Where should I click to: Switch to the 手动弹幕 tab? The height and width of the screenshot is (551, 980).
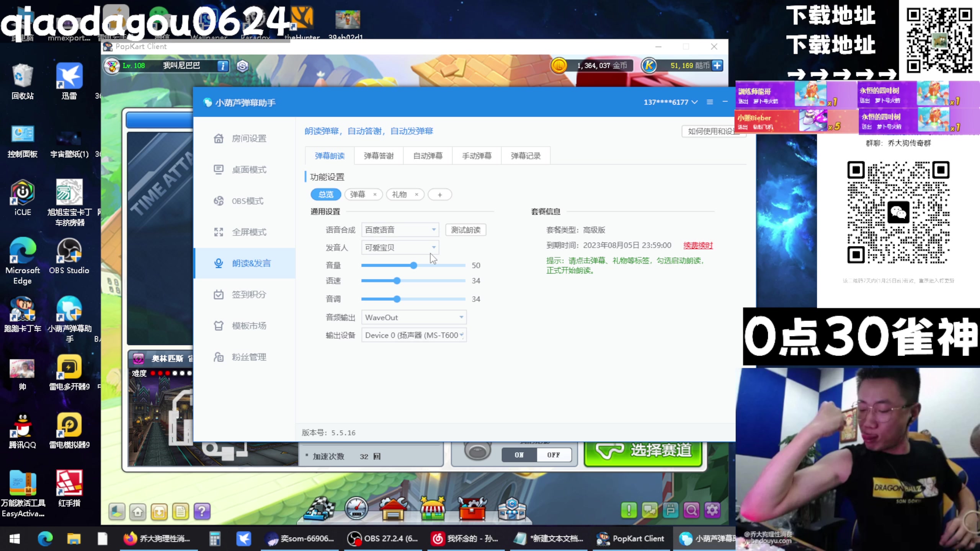tap(477, 156)
